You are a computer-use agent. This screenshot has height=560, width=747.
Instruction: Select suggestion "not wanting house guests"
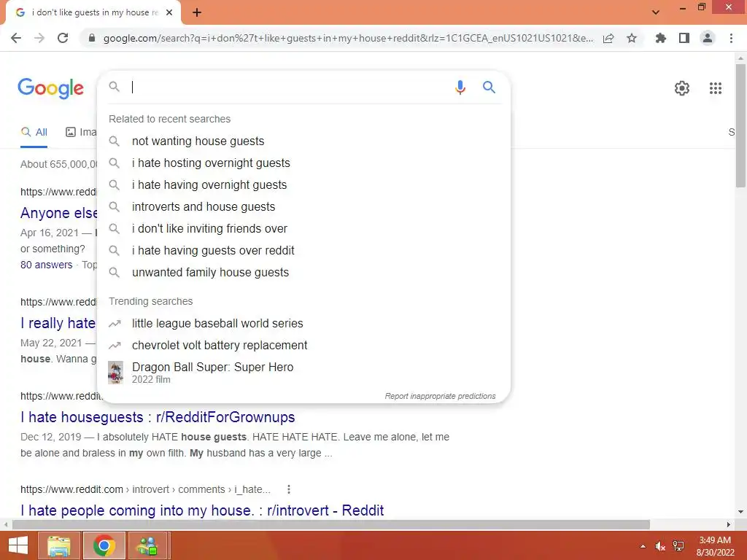(303, 141)
